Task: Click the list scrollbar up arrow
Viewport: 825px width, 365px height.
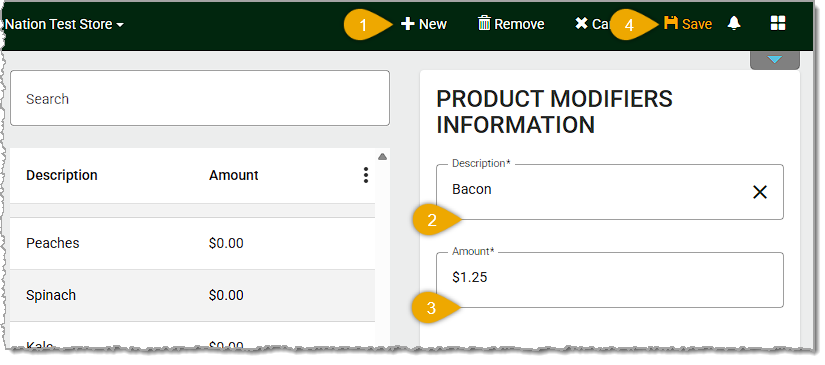Action: point(383,156)
